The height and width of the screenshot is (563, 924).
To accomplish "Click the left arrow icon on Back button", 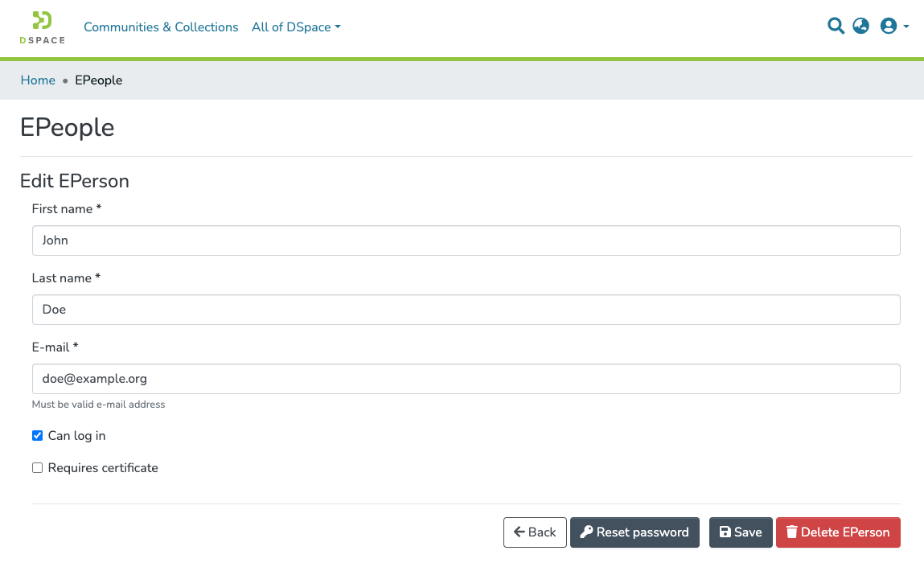I will (x=519, y=532).
